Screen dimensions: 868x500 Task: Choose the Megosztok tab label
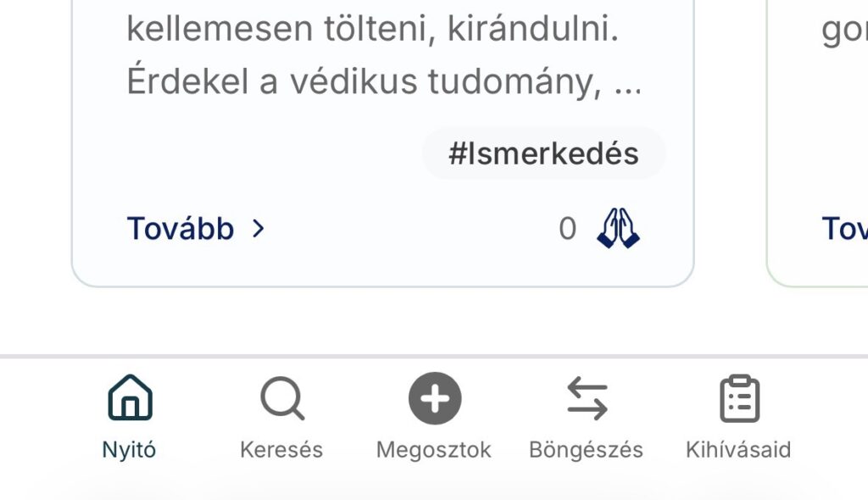[x=434, y=449]
